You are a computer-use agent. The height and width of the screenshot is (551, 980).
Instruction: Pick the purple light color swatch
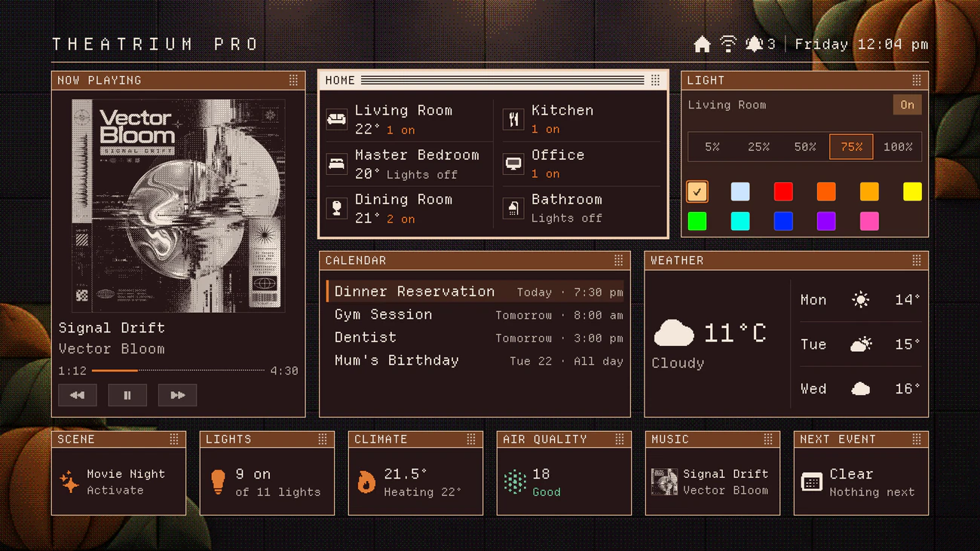826,221
